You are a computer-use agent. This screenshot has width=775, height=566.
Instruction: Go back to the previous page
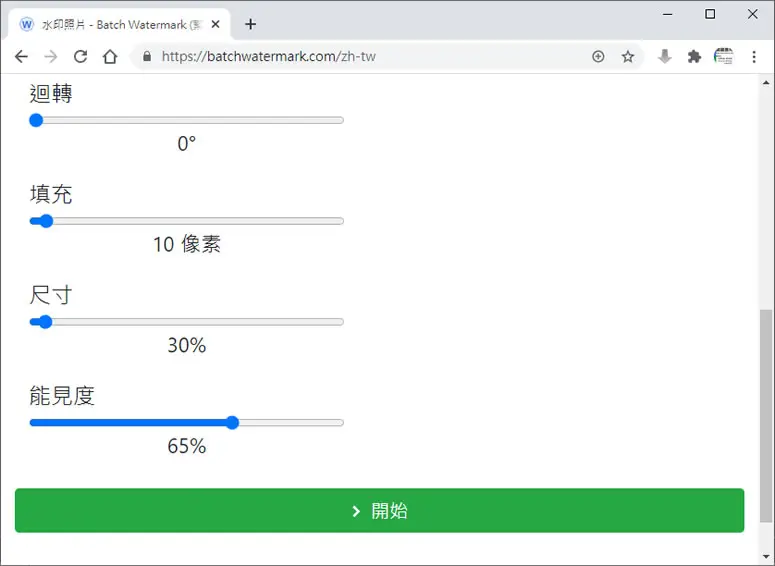pyautogui.click(x=21, y=57)
